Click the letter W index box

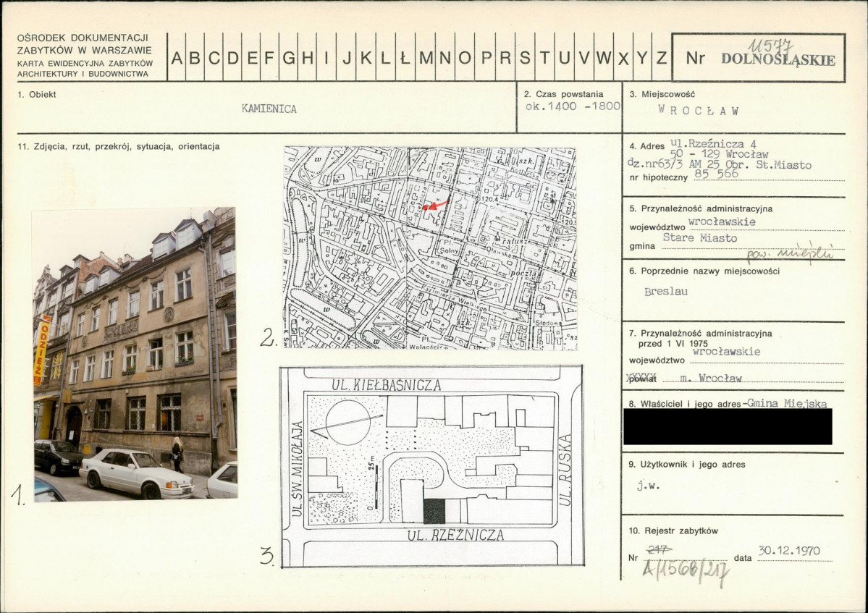click(x=603, y=57)
